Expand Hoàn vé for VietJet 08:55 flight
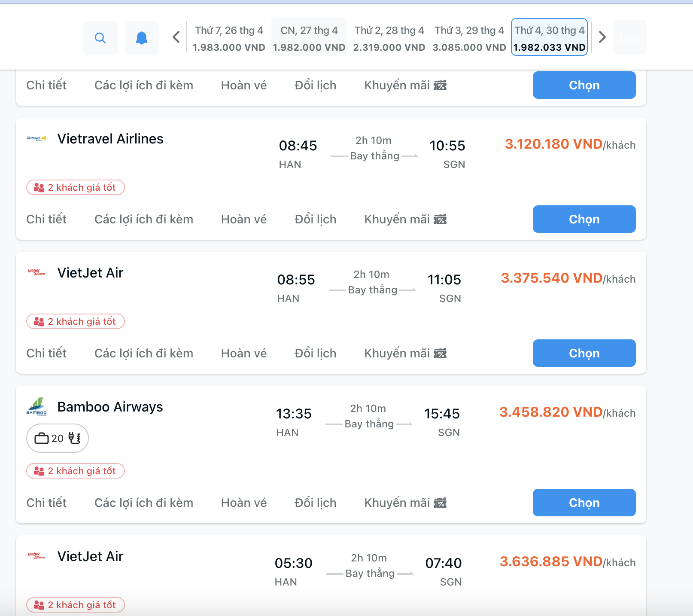This screenshot has width=693, height=616. [x=243, y=353]
